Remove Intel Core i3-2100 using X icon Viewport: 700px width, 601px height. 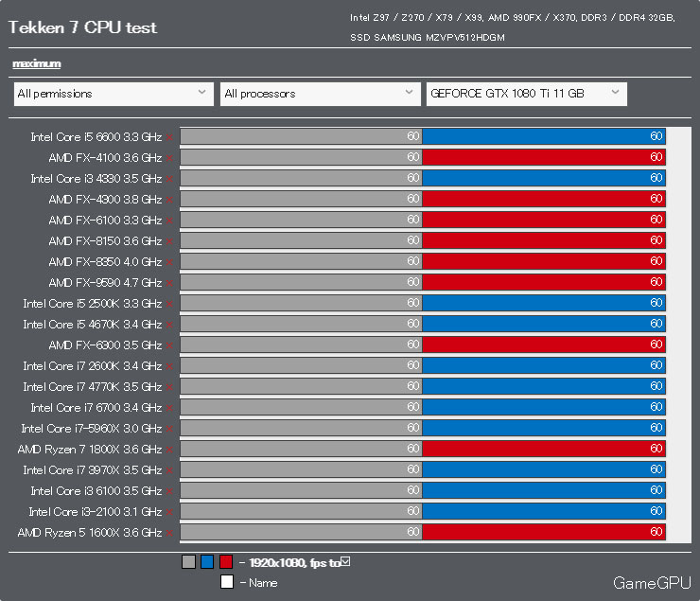point(169,513)
